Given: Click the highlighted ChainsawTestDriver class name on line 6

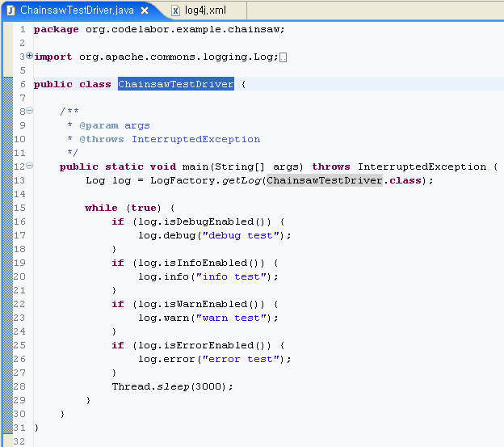Looking at the screenshot, I should pos(175,84).
